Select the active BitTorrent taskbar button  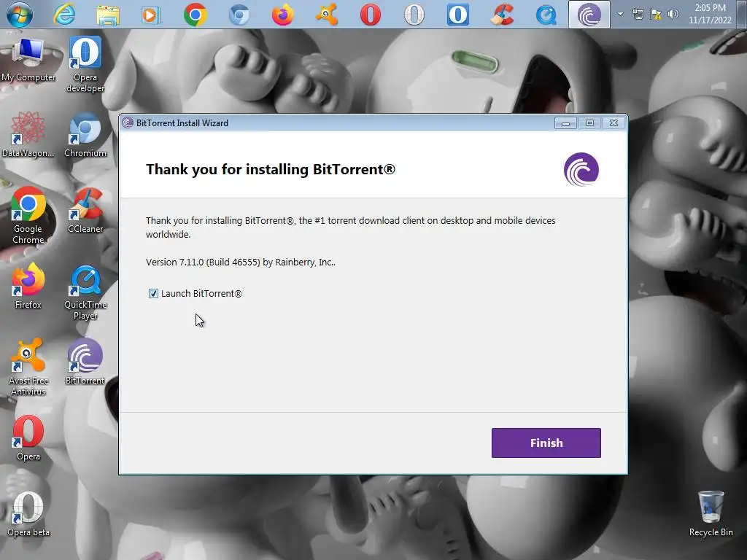[589, 15]
